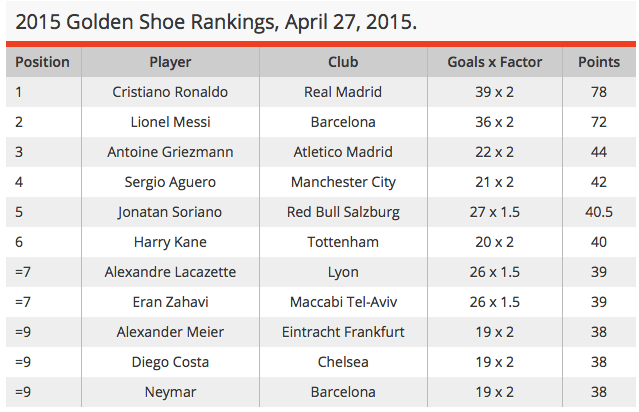Click the 40.5 points value
Screen dimensions: 639x412
pos(598,212)
